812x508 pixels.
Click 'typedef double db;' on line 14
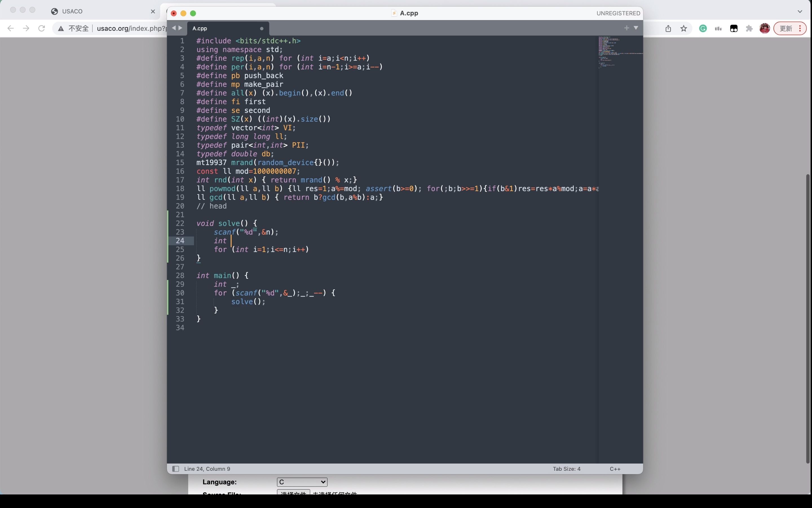pyautogui.click(x=235, y=154)
